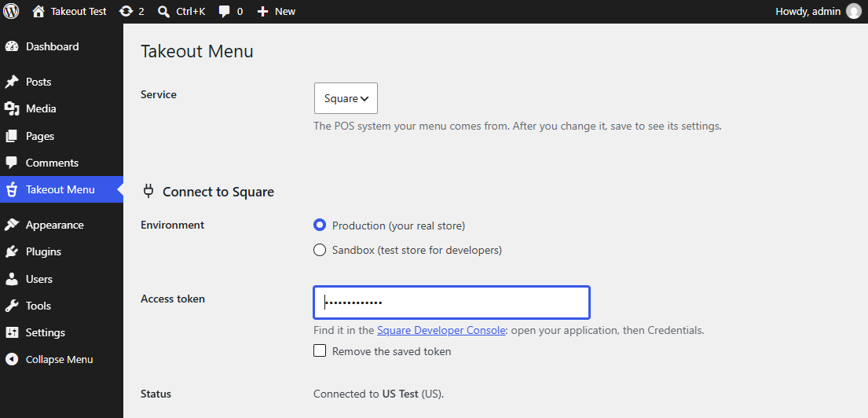868x418 pixels.
Task: Select the Sandbox environment radio button
Action: (320, 250)
